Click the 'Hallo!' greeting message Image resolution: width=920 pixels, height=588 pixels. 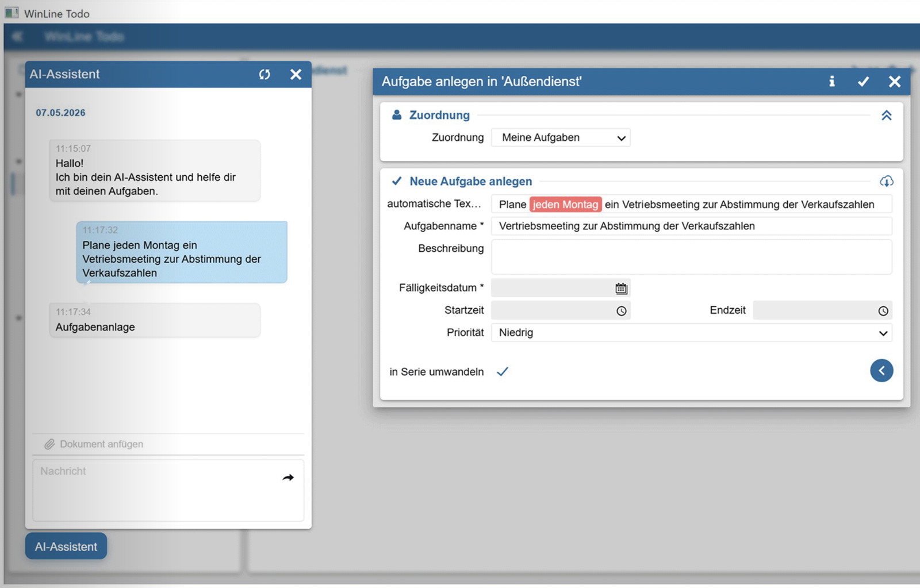tap(155, 171)
